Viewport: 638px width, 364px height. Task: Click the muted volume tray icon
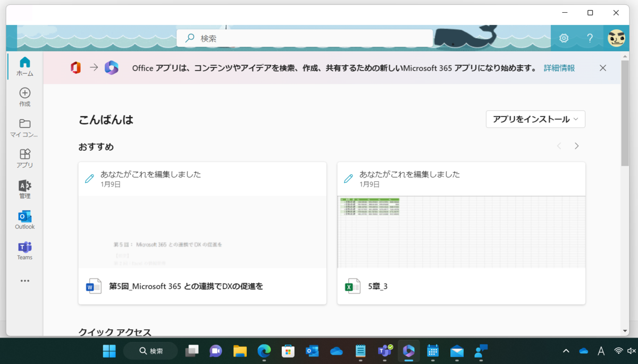pos(632,351)
